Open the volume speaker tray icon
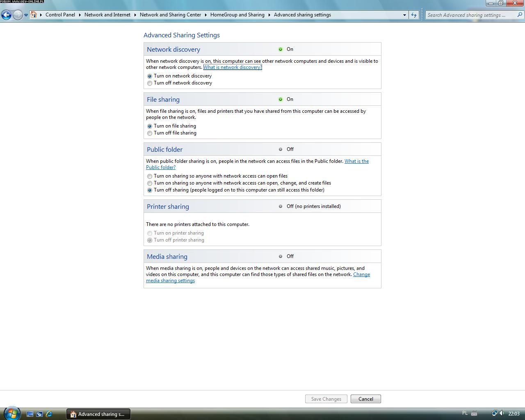Viewport: 525px width, 420px height. [502, 413]
